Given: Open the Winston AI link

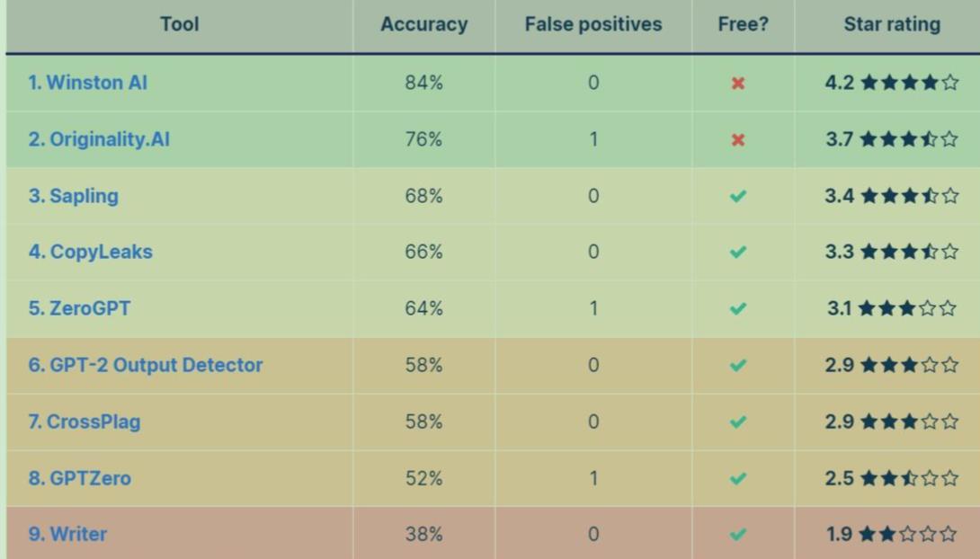Looking at the screenshot, I should point(87,83).
